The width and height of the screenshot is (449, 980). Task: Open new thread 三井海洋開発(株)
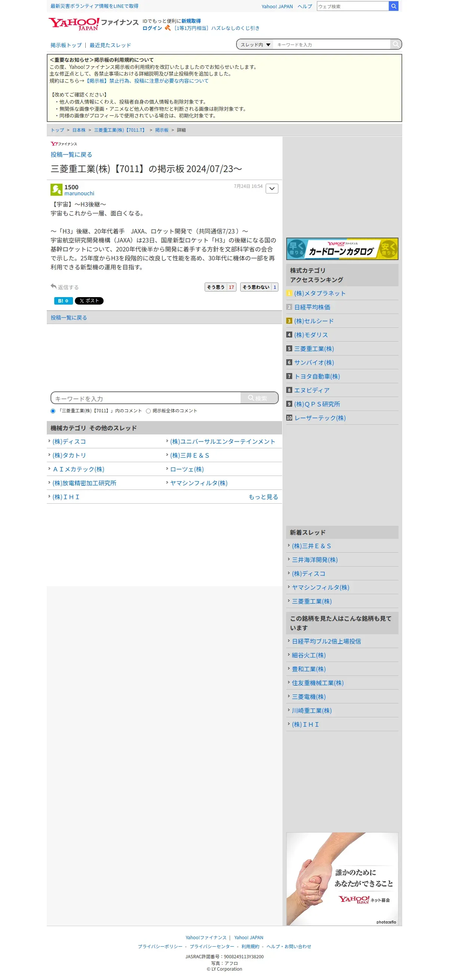[315, 560]
